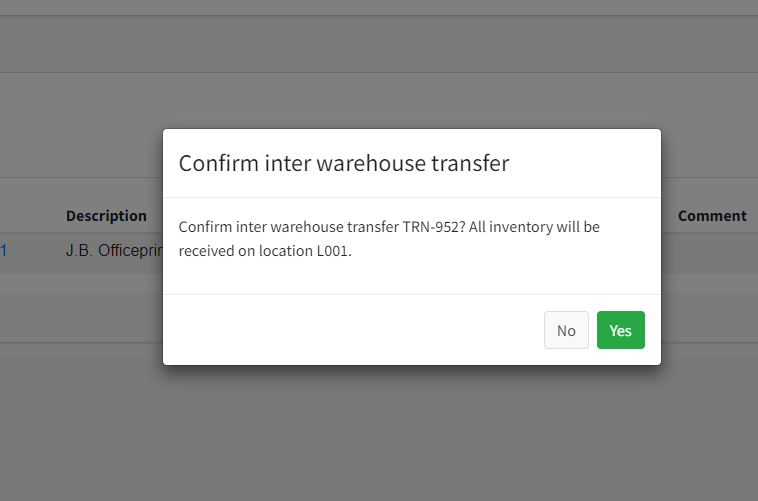The width and height of the screenshot is (758, 501).
Task: Click the dimmed backdrop below the dialog
Action: click(400, 430)
